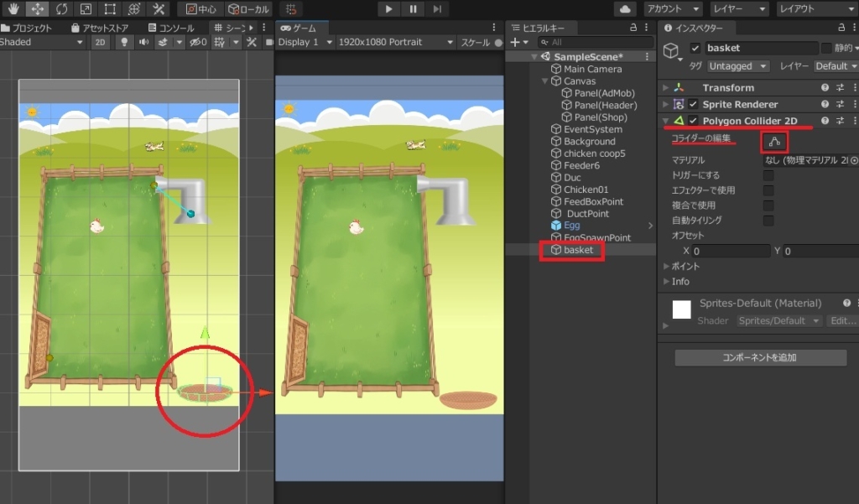859x504 pixels.
Task: Select the Rotate tool
Action: (x=61, y=9)
